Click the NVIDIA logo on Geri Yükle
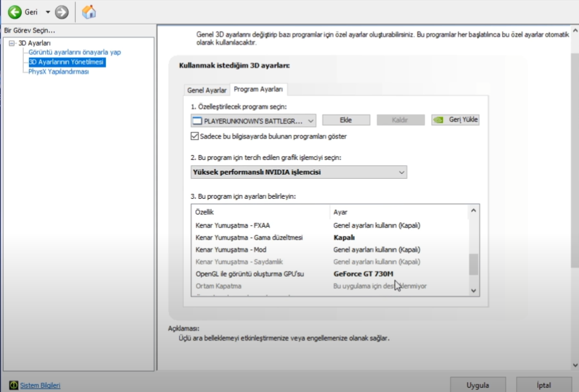Image resolution: width=579 pixels, height=392 pixels. pos(438,120)
